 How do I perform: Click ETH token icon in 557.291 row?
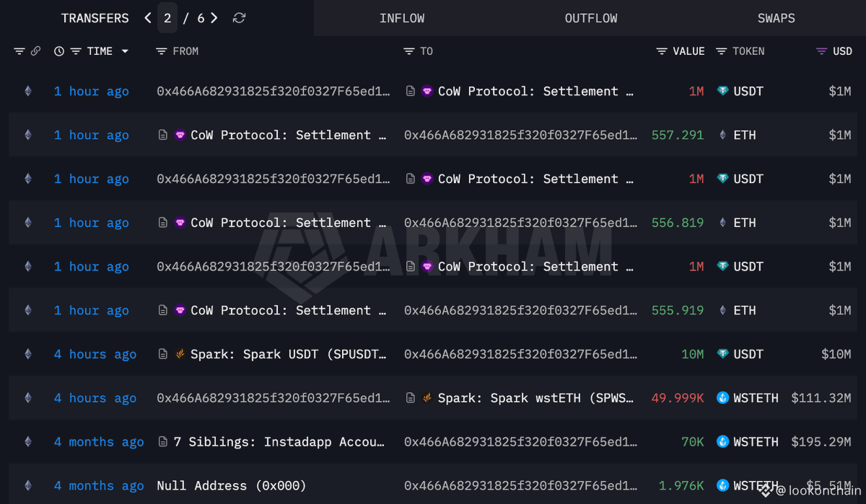pos(722,136)
